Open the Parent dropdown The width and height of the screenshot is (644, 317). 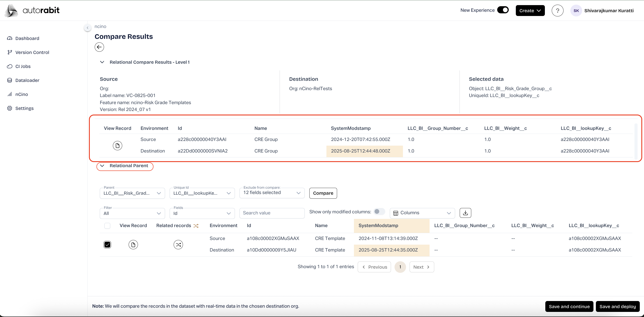coord(132,193)
